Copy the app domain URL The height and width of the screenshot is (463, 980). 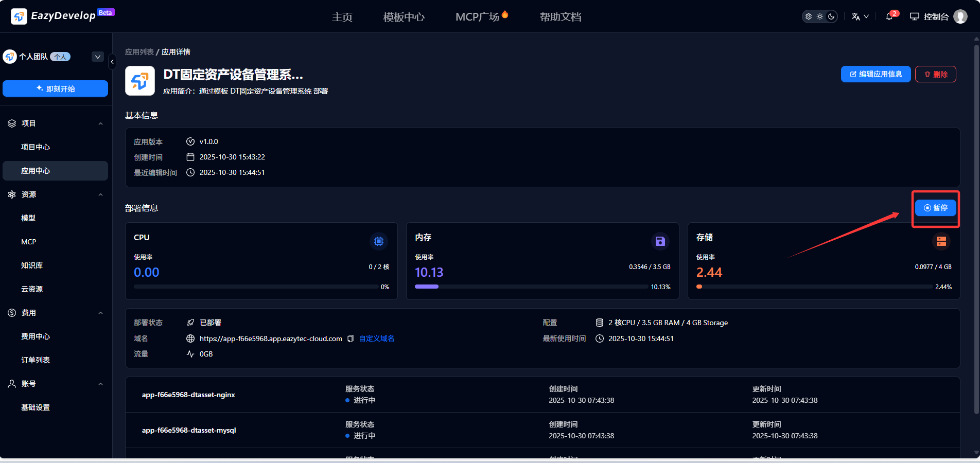(351, 339)
